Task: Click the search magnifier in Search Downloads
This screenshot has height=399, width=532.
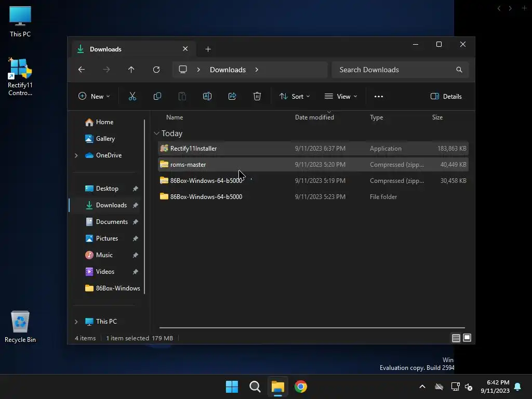Action: coord(459,70)
